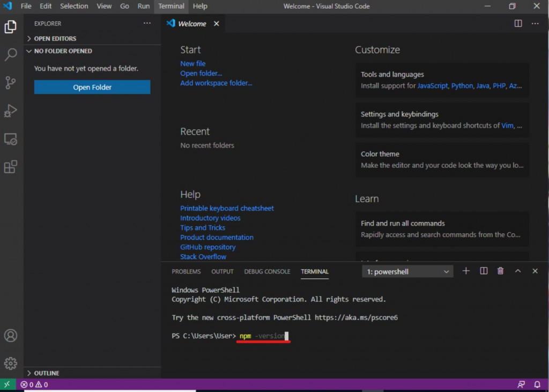
Task: Open the Help menu
Action: coord(200,6)
